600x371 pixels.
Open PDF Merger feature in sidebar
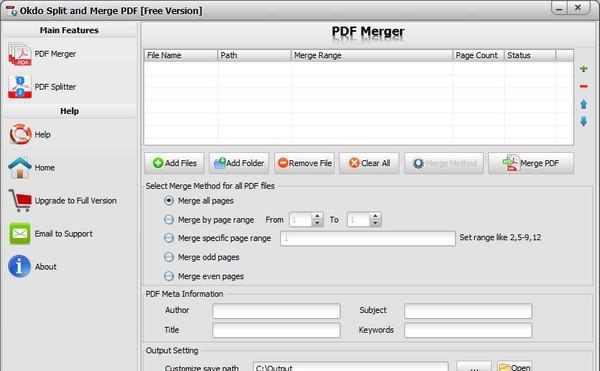[42, 54]
